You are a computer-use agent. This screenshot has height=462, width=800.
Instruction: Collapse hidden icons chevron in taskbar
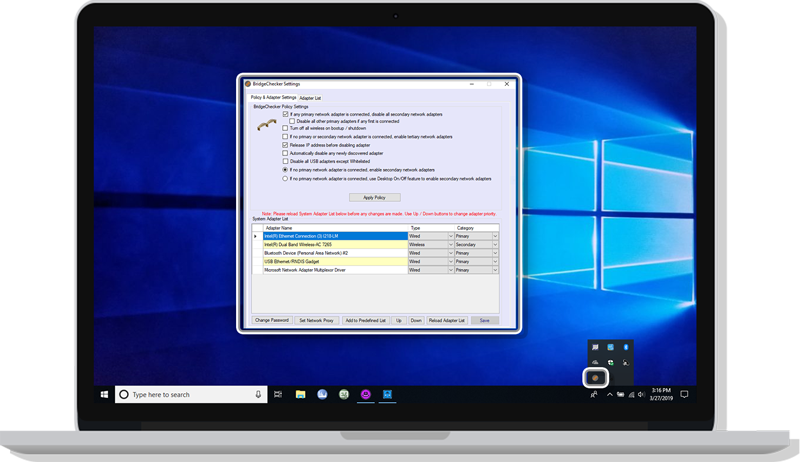(609, 395)
